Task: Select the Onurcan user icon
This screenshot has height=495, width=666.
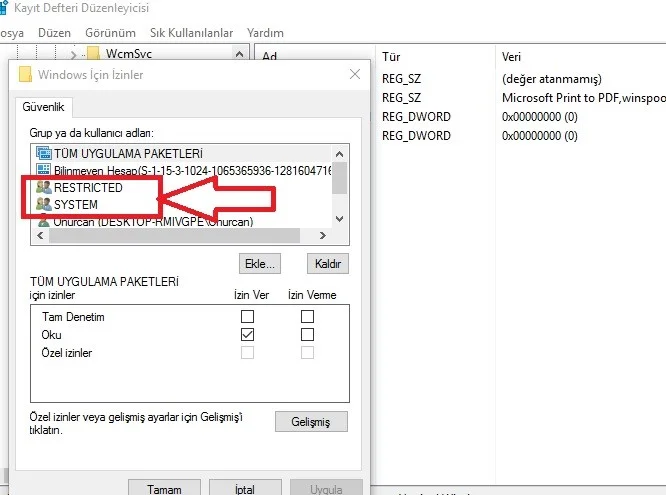Action: click(x=43, y=221)
